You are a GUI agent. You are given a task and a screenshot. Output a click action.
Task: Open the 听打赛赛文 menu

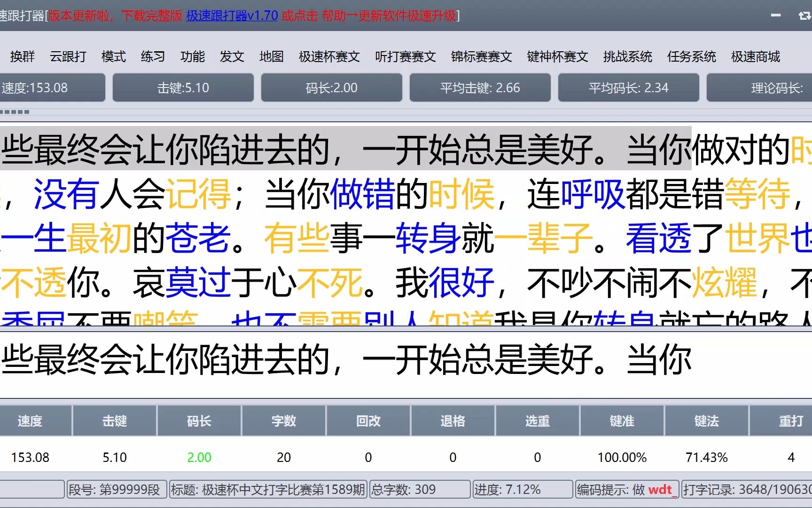406,56
